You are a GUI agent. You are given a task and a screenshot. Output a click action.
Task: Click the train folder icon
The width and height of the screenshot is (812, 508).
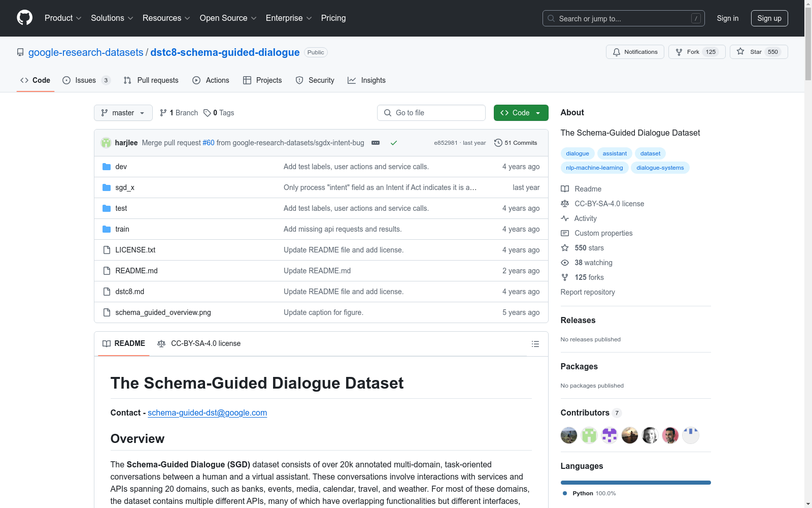point(107,229)
